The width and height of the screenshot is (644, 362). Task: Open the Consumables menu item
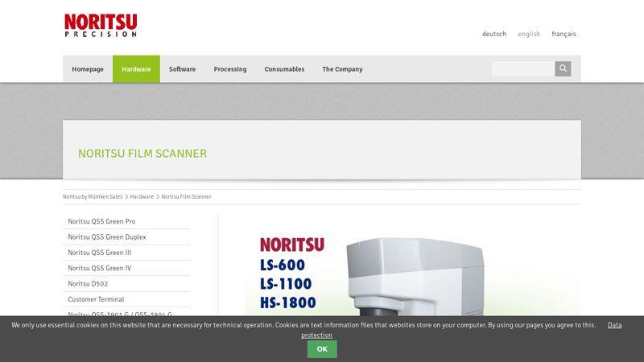point(284,69)
